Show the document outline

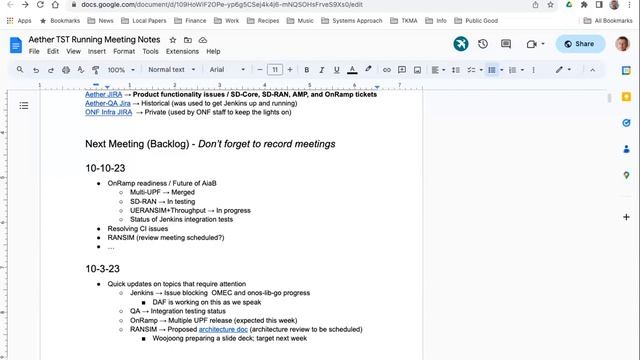point(24,106)
